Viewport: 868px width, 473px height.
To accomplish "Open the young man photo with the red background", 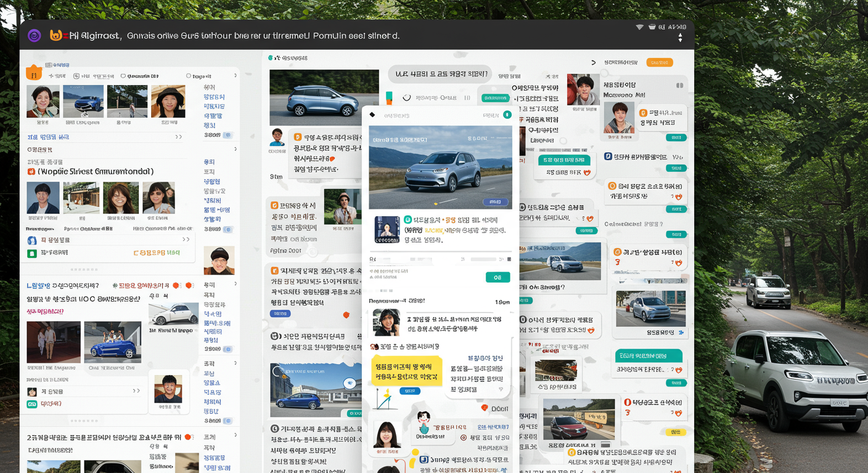I will [583, 90].
